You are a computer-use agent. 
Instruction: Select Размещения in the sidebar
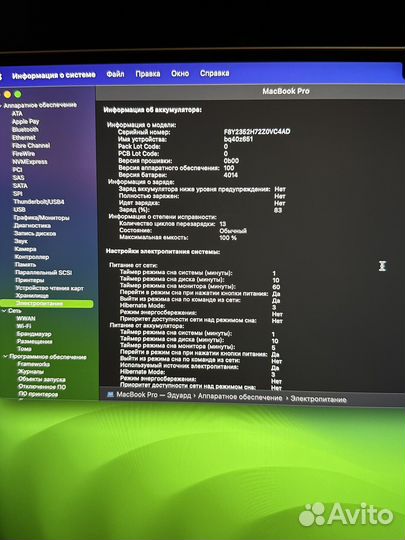tap(34, 341)
